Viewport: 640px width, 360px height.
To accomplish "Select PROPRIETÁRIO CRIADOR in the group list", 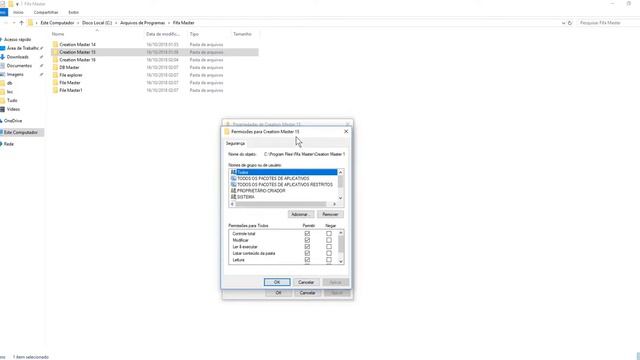I will [x=261, y=191].
